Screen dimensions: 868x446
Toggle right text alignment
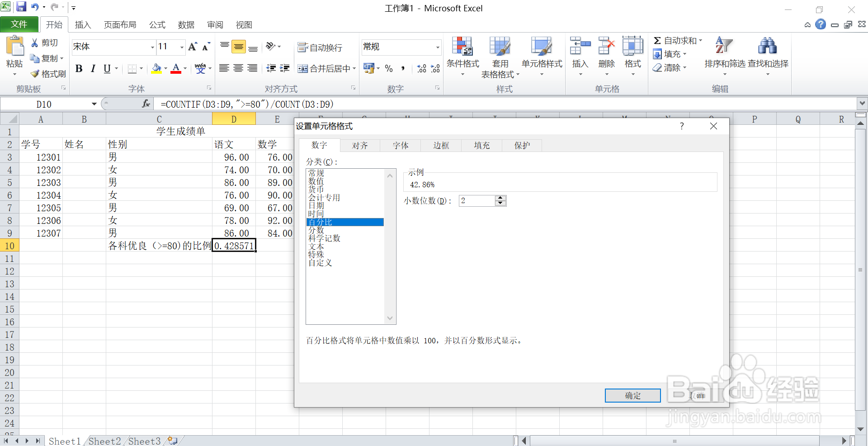(253, 68)
